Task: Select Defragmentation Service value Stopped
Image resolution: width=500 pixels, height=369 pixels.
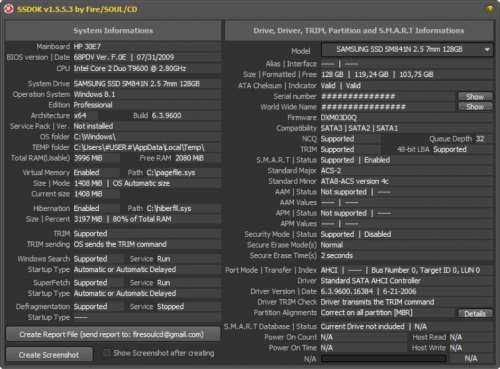Action: (170, 307)
